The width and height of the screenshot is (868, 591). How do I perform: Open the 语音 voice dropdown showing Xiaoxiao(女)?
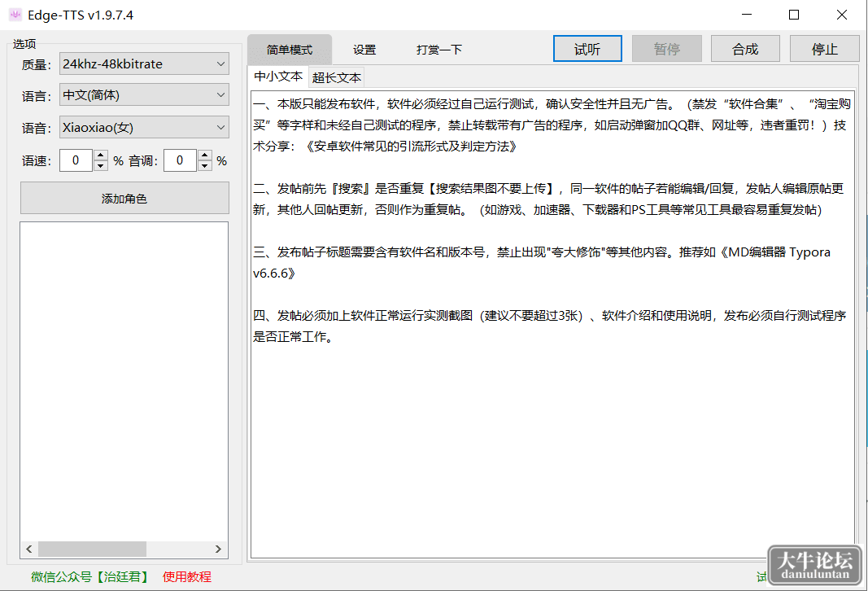coord(144,127)
